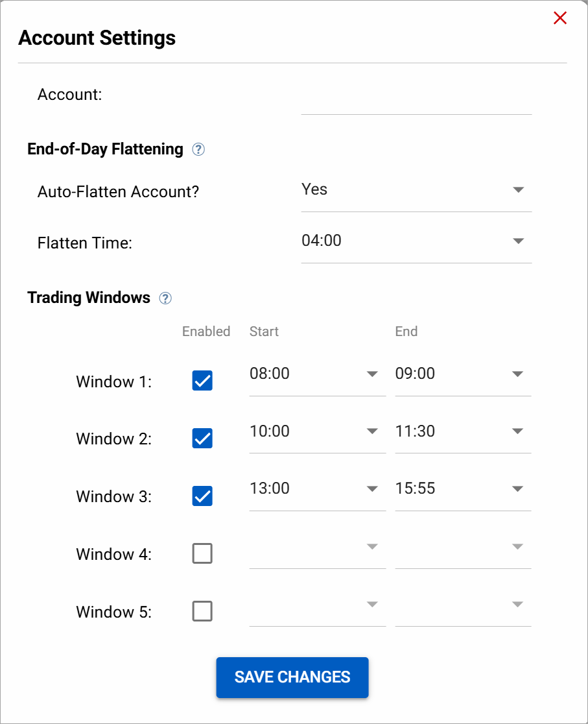Open Window 3 end time dropdown
This screenshot has width=588, height=724.
point(517,489)
